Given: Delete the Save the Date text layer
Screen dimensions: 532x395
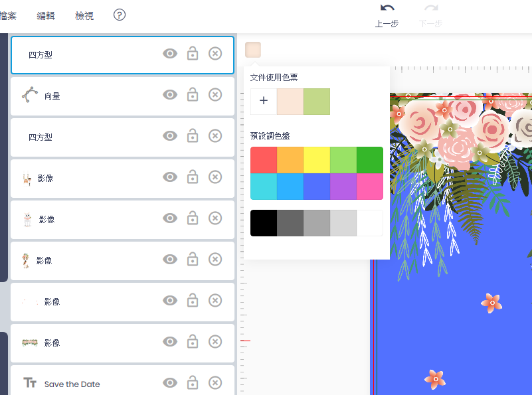Looking at the screenshot, I should tap(215, 382).
